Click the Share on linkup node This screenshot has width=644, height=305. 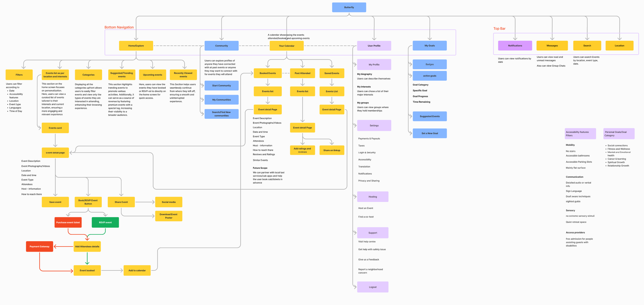[332, 150]
